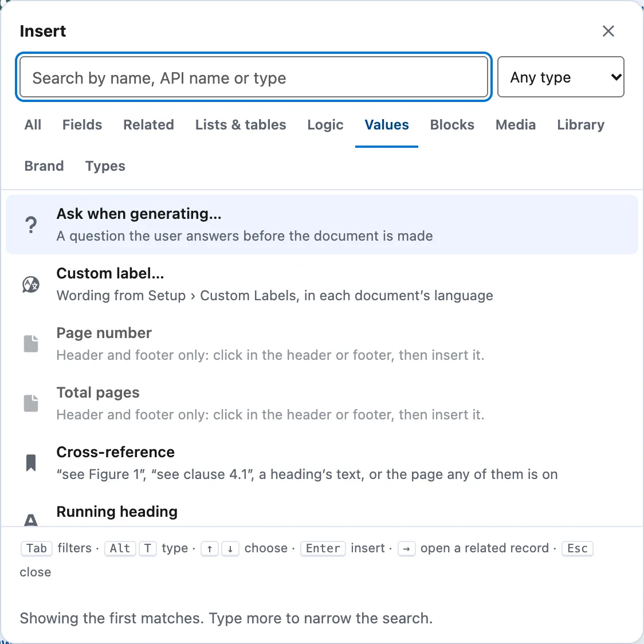Select the Total pages entry
The image size is (644, 644).
click(x=321, y=403)
